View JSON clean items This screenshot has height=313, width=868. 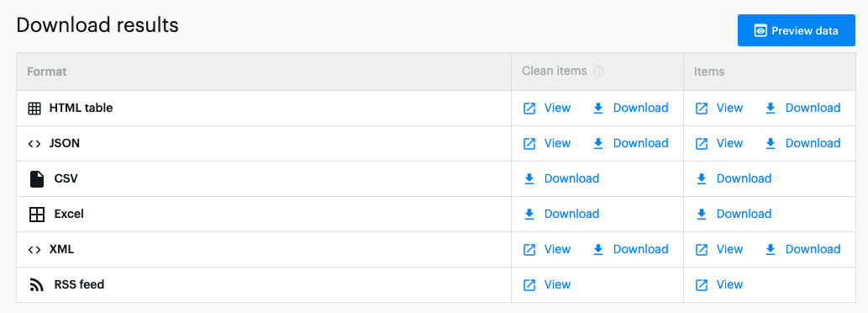(x=547, y=144)
